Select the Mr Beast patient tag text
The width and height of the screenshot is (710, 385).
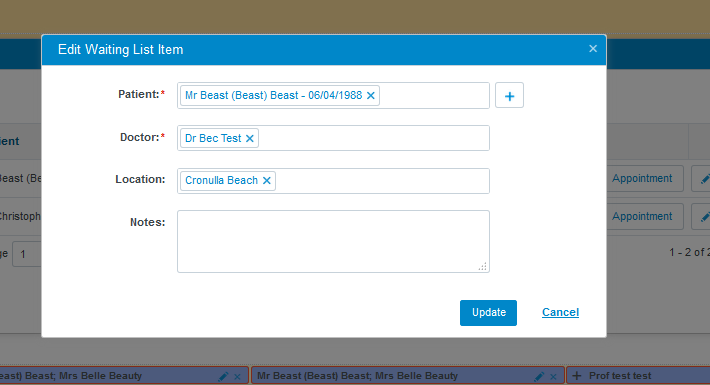tap(273, 96)
